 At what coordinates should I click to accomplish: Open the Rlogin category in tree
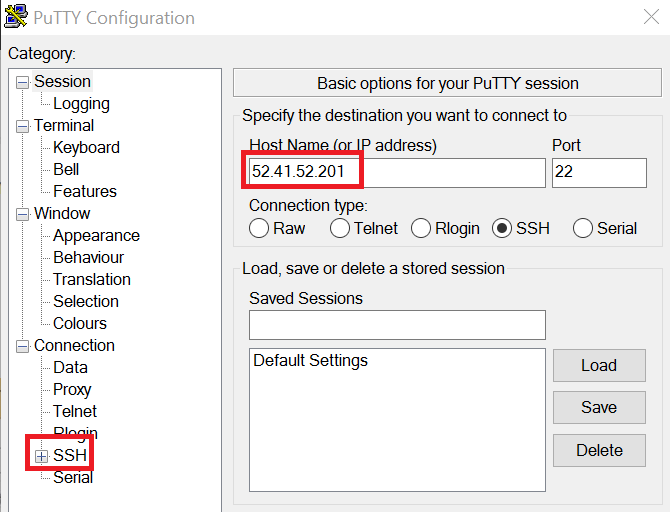pos(75,432)
